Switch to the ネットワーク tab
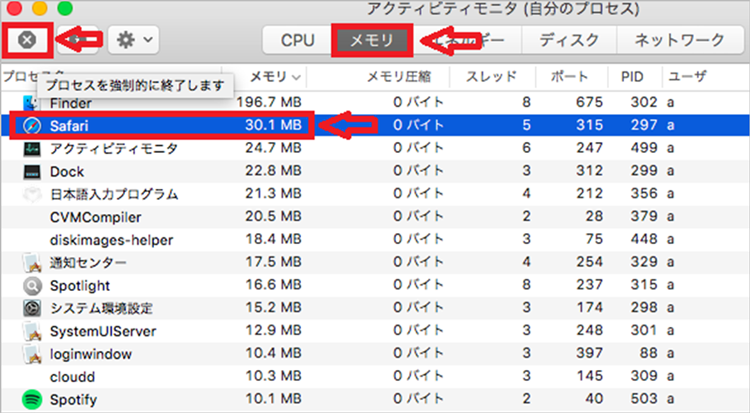Screen dimensions: 750x413 point(679,40)
